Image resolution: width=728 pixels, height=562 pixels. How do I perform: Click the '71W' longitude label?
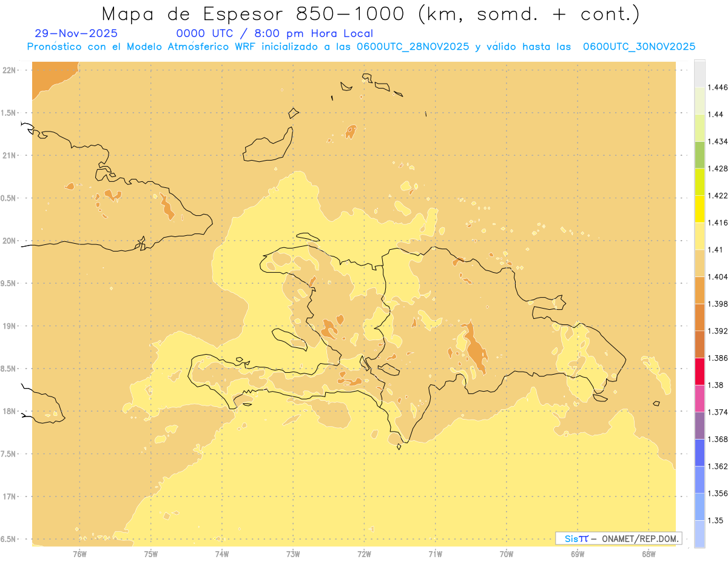pos(435,554)
